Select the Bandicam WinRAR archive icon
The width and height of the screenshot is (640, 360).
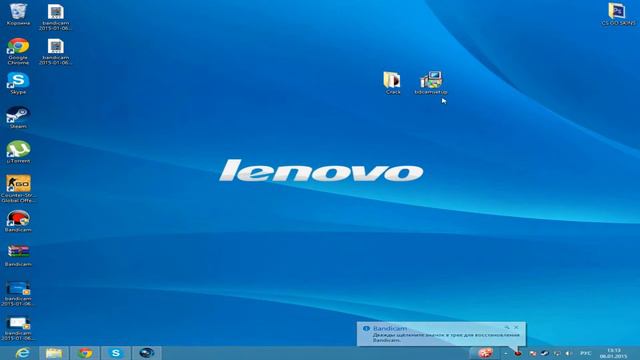[x=18, y=256]
